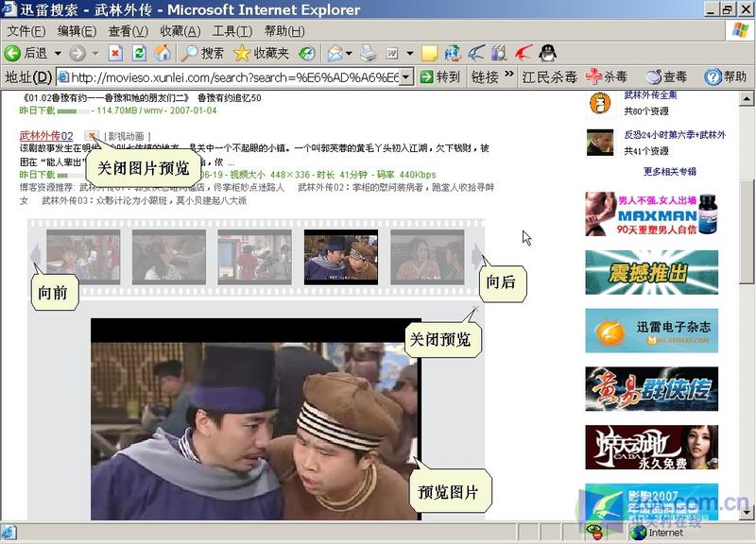Click 杀毒 button with red cross icon
This screenshot has height=544, width=756.
[606, 76]
